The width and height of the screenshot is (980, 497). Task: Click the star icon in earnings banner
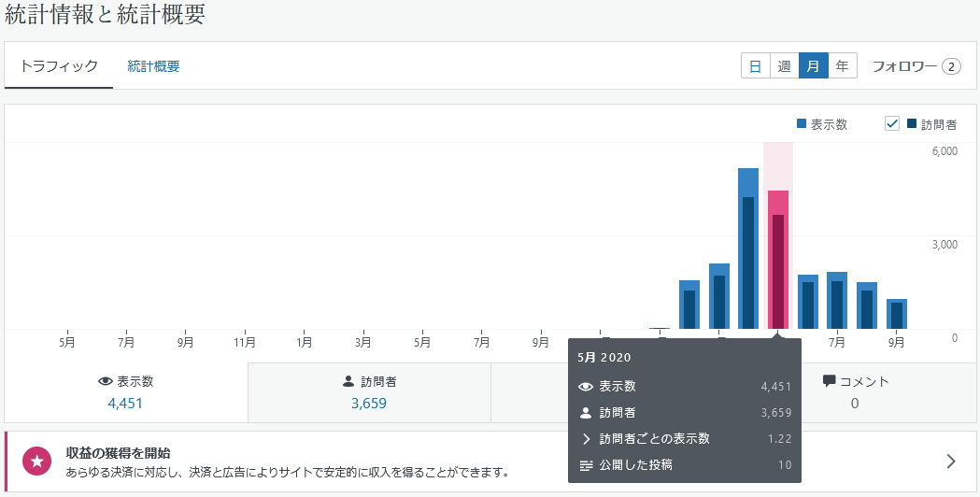point(37,461)
